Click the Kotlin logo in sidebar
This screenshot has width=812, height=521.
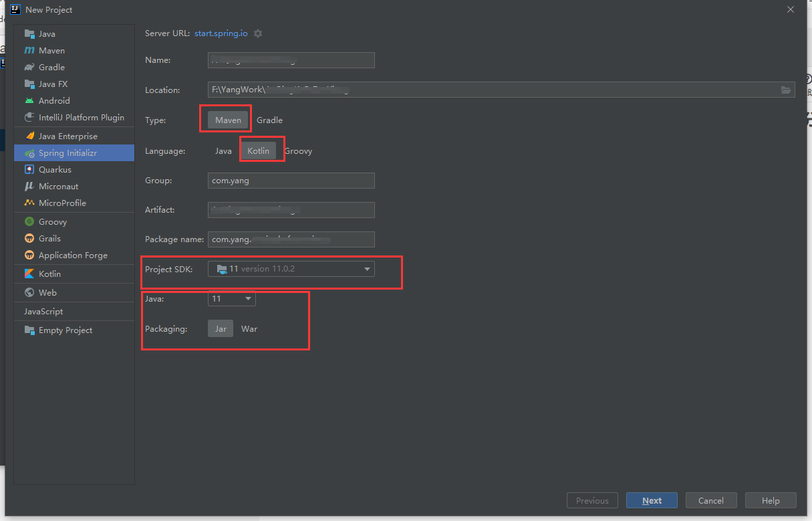[x=29, y=274]
